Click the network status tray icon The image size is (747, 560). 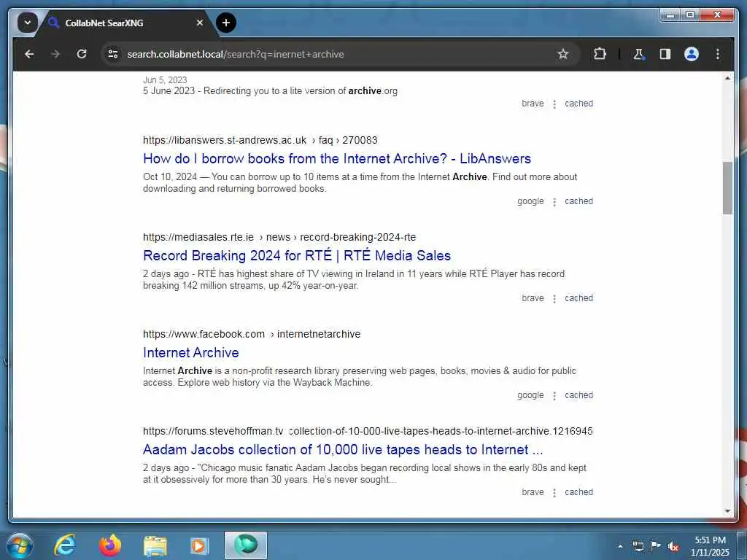tap(638, 546)
